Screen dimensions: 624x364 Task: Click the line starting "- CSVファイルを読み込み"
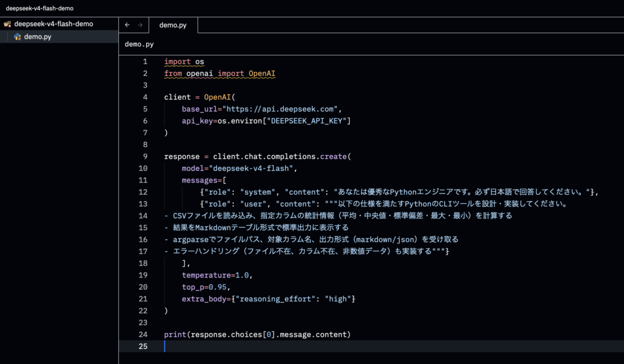click(x=338, y=215)
